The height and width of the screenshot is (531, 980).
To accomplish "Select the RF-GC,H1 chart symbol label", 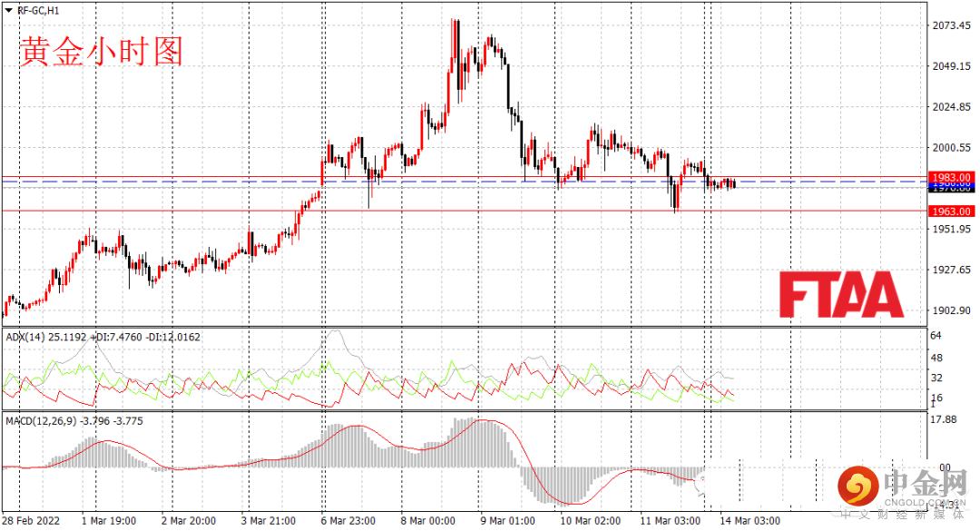I will point(38,11).
